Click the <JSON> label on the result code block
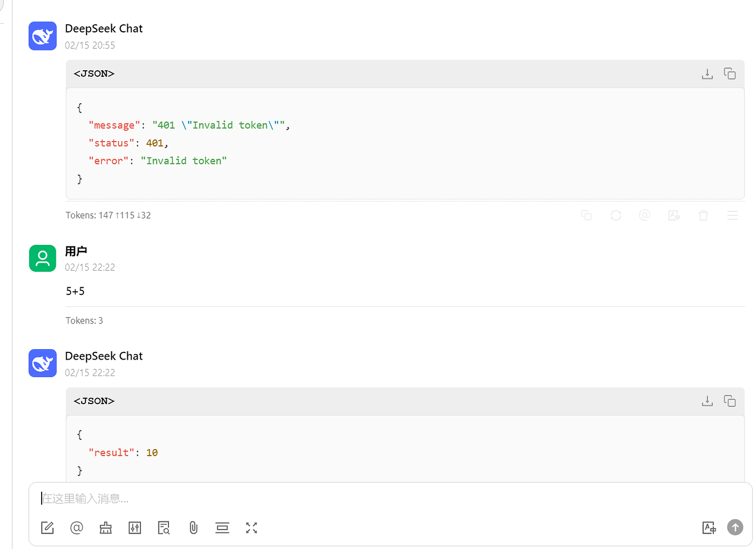The height and width of the screenshot is (549, 756). (94, 401)
